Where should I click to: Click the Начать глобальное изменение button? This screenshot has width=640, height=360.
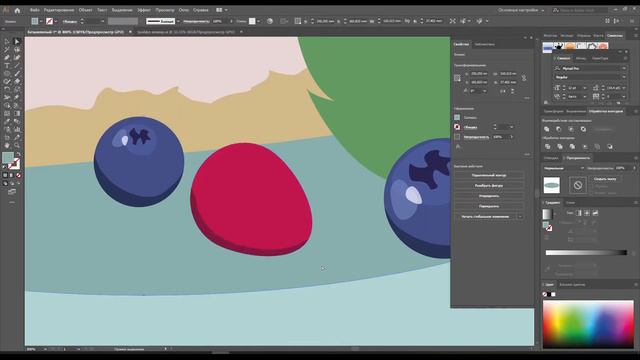click(x=485, y=217)
